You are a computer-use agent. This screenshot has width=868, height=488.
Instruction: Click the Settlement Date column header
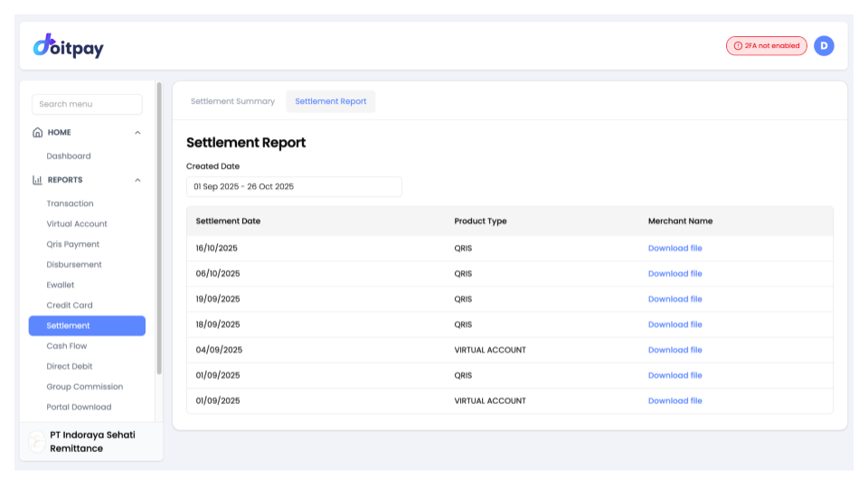tap(228, 221)
